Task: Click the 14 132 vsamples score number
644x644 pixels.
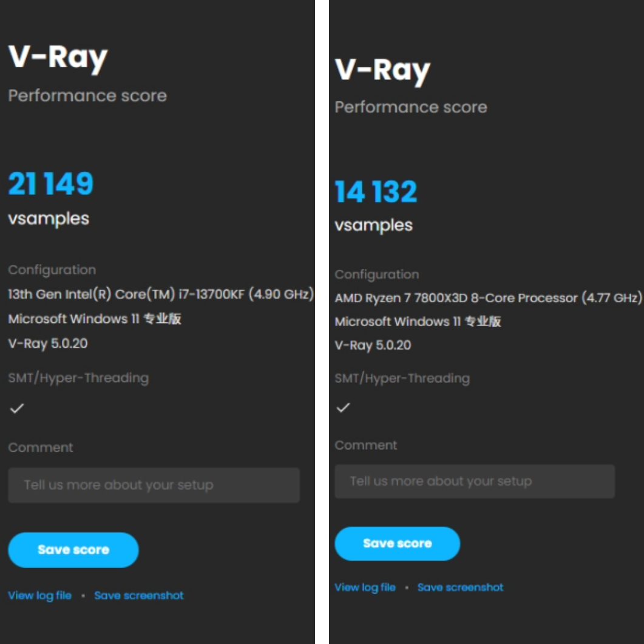Action: pyautogui.click(x=376, y=192)
